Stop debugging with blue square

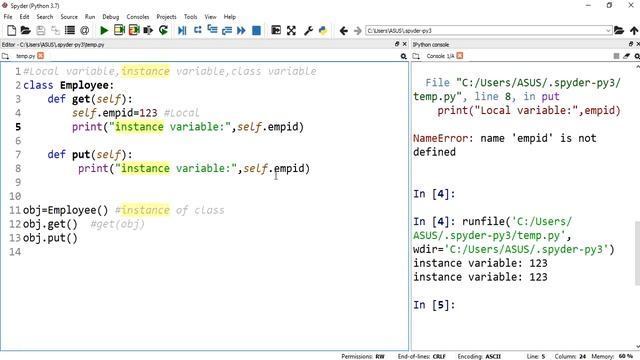click(x=256, y=30)
